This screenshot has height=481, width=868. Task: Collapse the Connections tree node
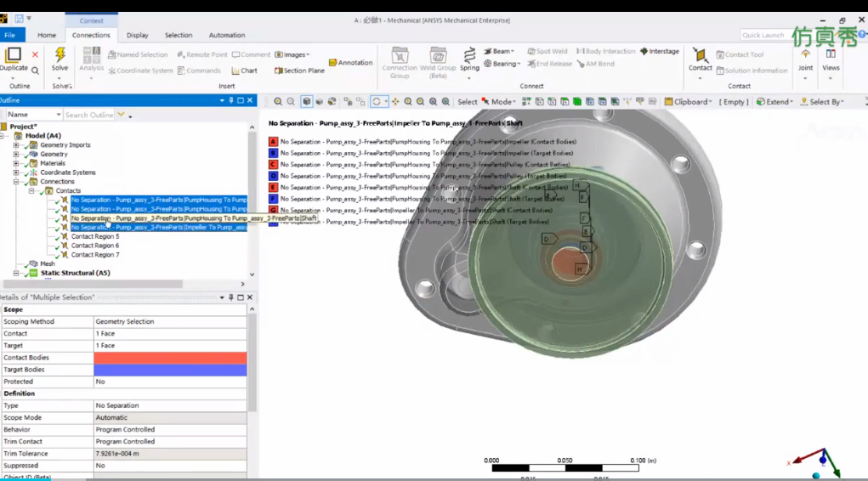16,182
